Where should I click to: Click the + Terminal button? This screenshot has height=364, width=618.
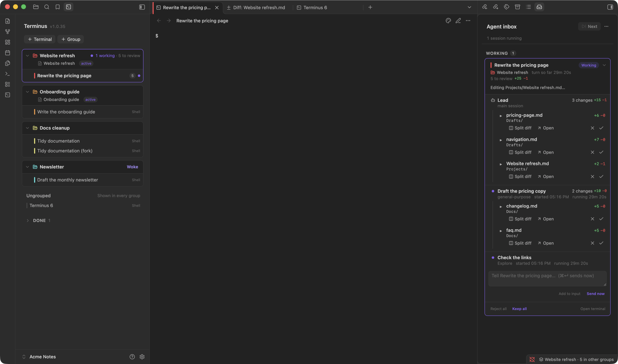(x=40, y=39)
